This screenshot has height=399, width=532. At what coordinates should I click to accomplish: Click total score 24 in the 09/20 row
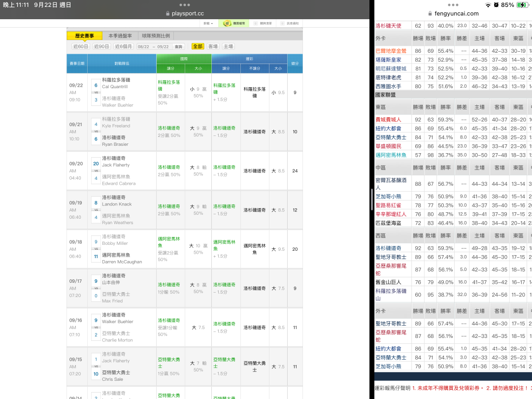tap(295, 171)
